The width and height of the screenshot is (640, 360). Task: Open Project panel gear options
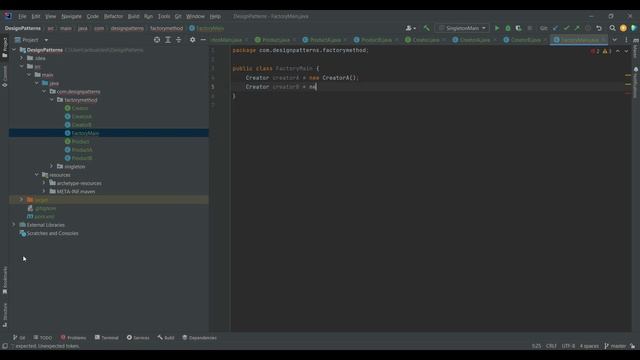coord(192,40)
